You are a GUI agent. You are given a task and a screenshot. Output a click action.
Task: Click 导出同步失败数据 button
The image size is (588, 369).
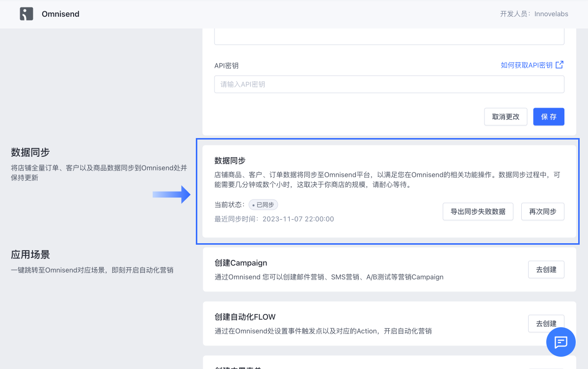(478, 212)
